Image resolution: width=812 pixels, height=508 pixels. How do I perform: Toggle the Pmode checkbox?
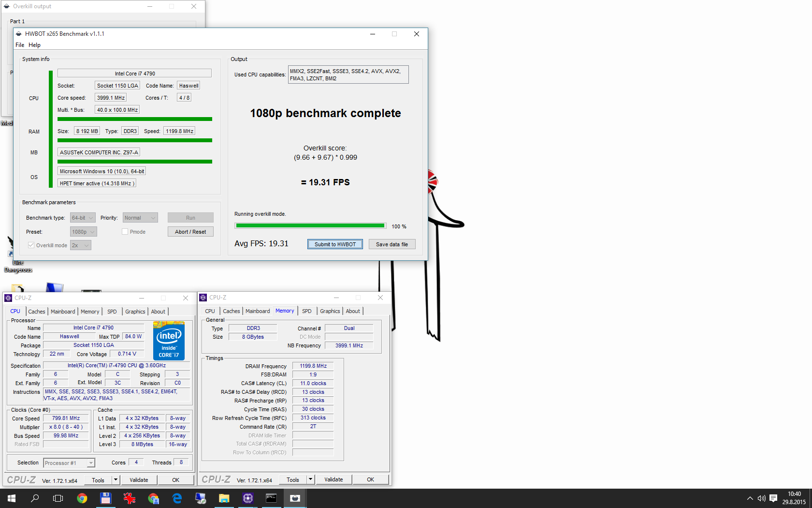coord(125,232)
